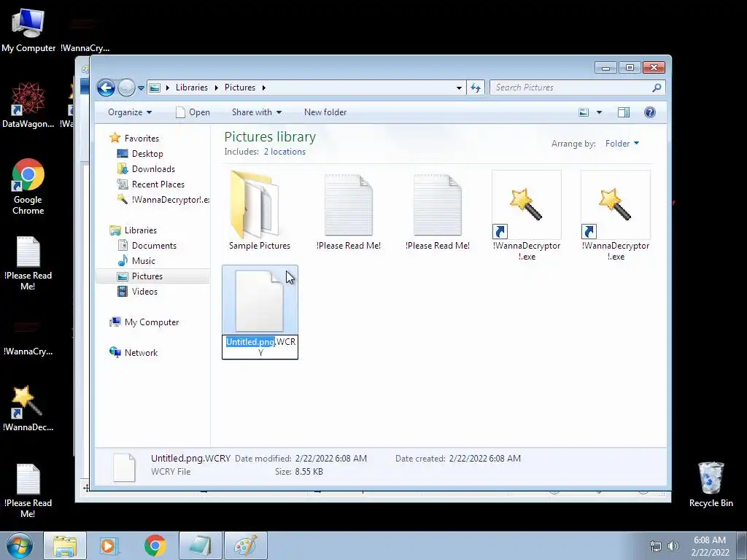
Task: Click the Explorer taskbar button
Action: 65,545
